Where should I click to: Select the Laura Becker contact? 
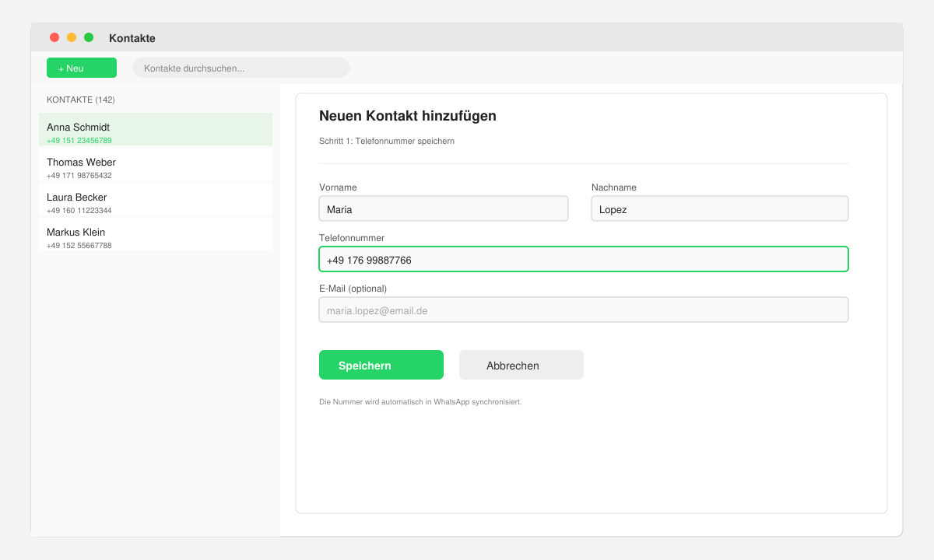[x=156, y=200]
